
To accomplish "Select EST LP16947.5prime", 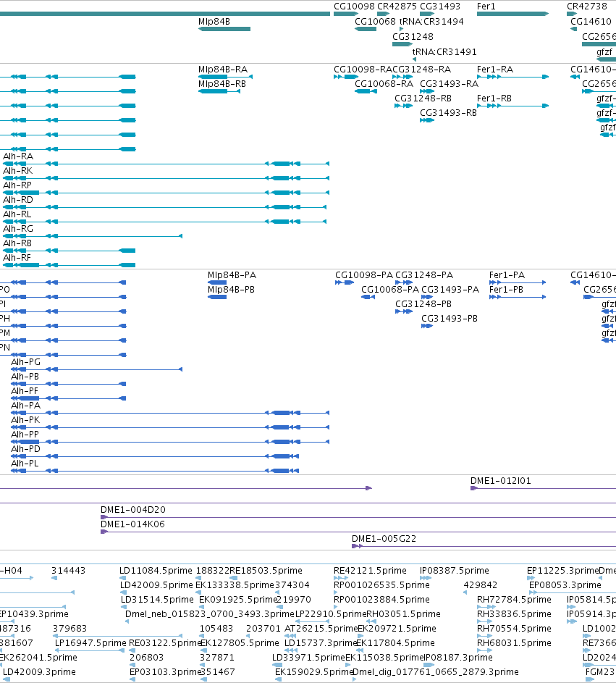I will pyautogui.click(x=90, y=643).
